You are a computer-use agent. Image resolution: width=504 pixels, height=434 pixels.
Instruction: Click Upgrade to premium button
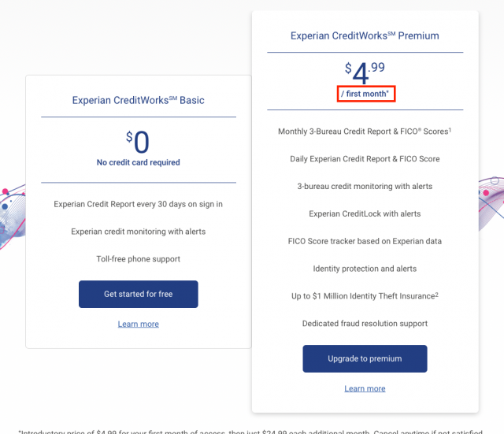pos(365,358)
